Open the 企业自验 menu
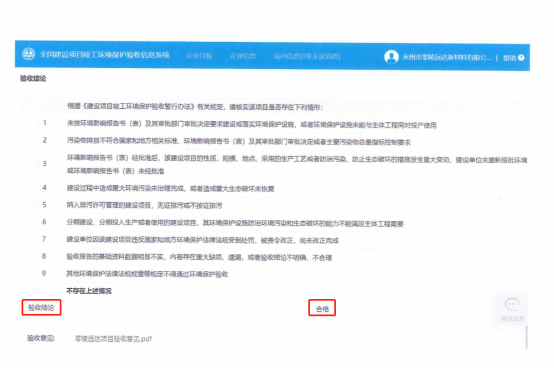Viewport: 554px width, 368px height. point(199,55)
